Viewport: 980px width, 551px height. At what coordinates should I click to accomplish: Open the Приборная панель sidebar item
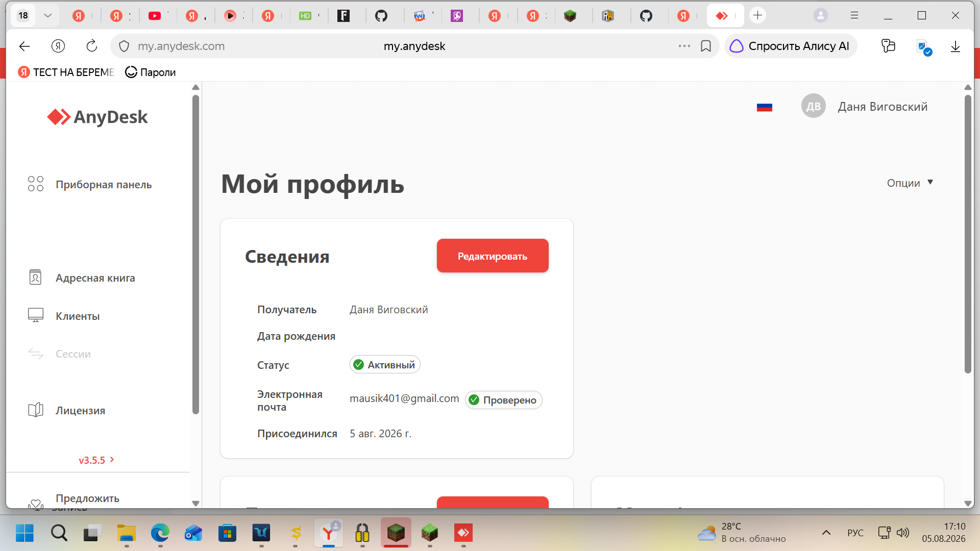90,185
